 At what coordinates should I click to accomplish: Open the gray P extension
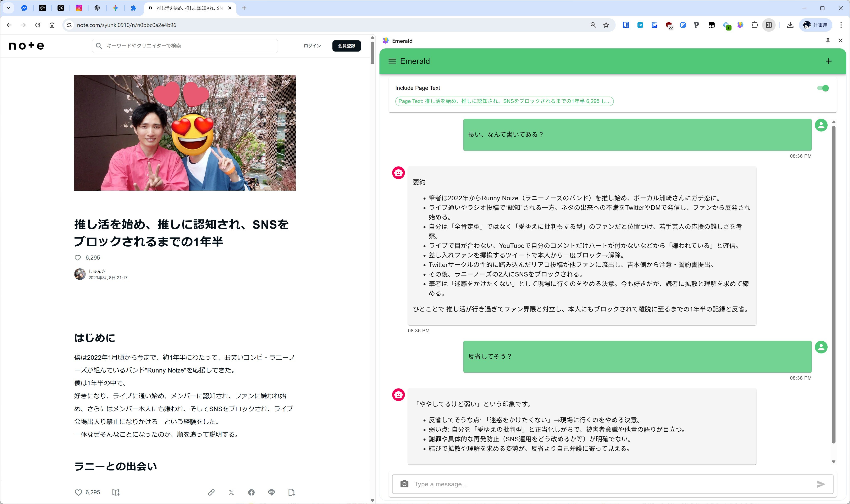696,25
